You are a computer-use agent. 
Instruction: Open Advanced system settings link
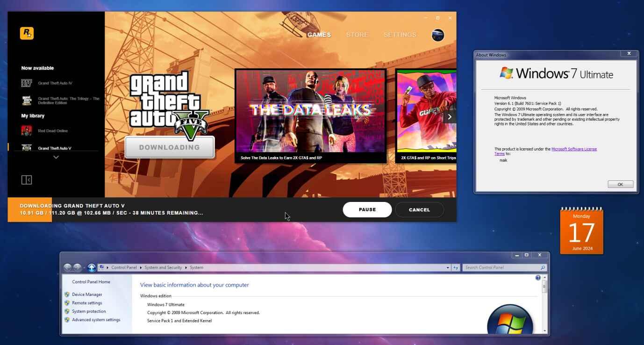pos(96,320)
